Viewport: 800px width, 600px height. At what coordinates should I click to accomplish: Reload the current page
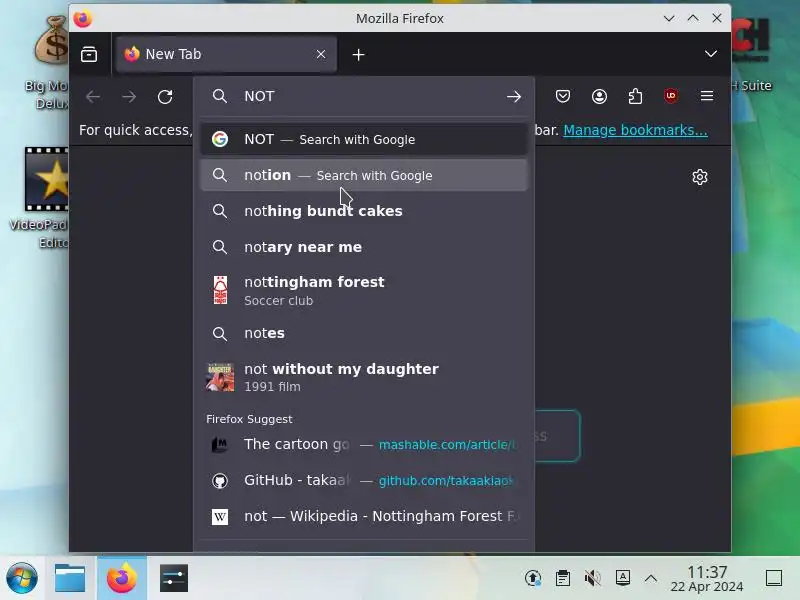(165, 96)
